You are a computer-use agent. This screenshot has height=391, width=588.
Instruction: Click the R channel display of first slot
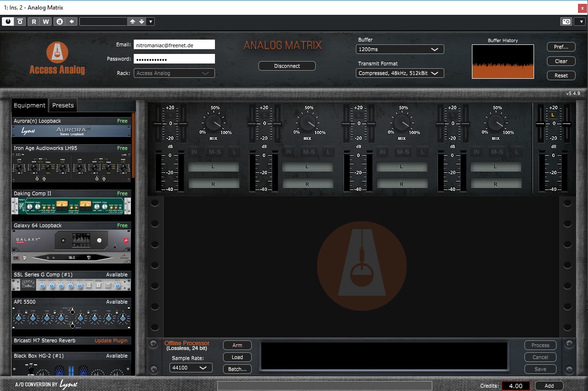pos(213,183)
